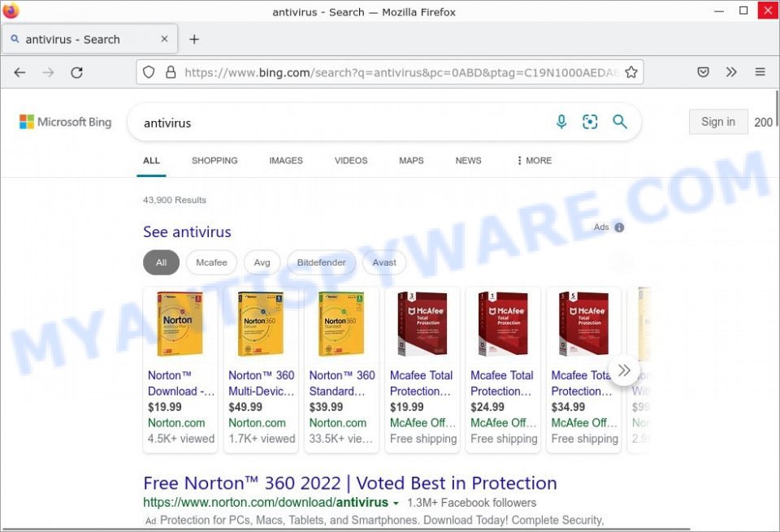Open a new tab with plus button

pyautogui.click(x=194, y=39)
